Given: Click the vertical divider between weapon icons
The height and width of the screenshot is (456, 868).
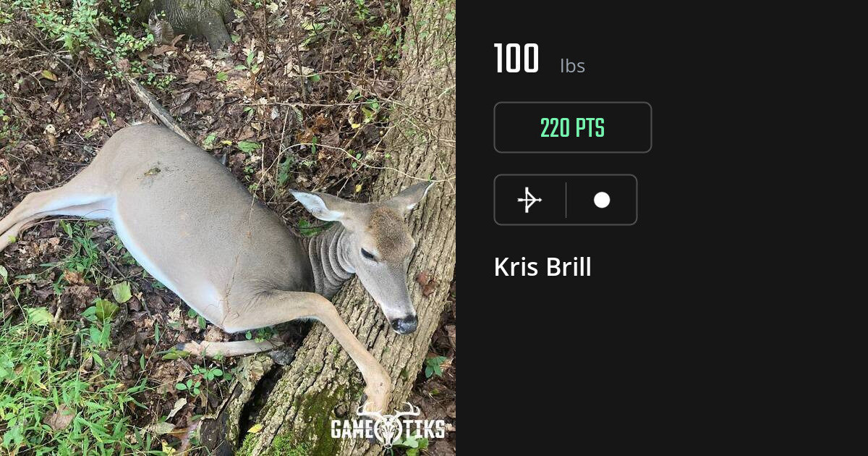Looking at the screenshot, I should tap(566, 200).
